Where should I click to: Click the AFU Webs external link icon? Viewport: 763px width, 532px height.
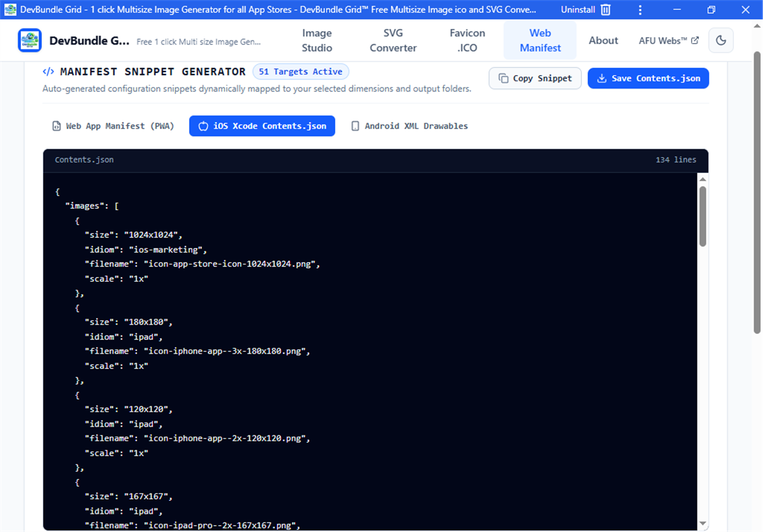(695, 41)
